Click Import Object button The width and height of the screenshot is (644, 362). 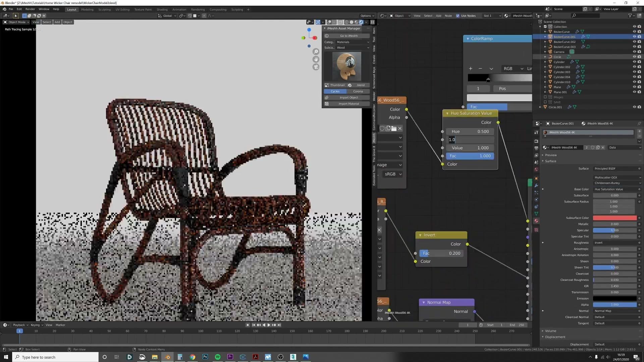pos(347,98)
